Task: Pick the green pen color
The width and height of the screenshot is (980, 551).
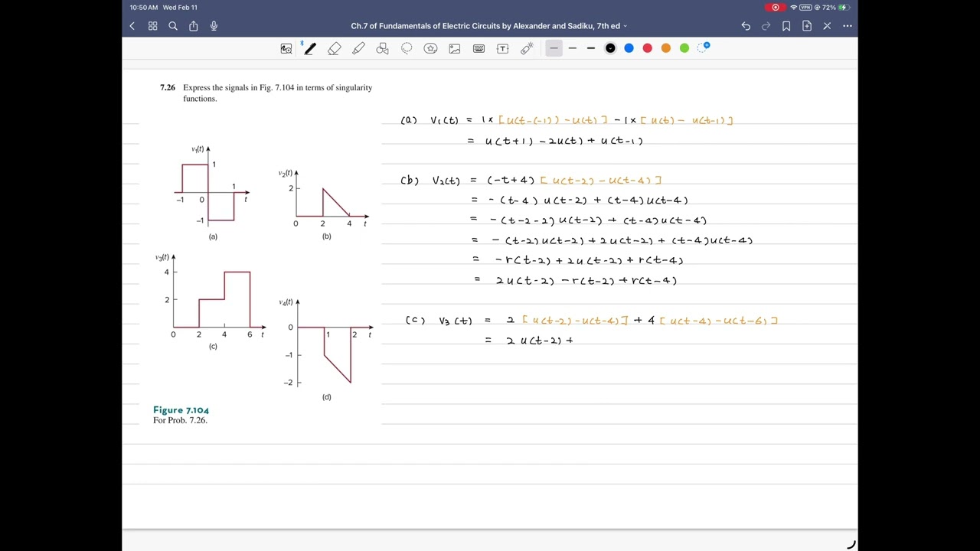Action: [x=684, y=48]
